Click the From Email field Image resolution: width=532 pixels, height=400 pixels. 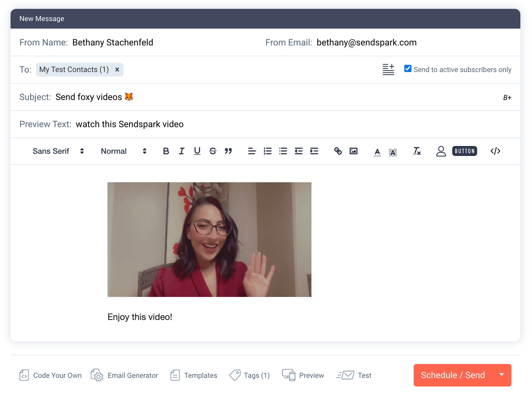[388, 42]
